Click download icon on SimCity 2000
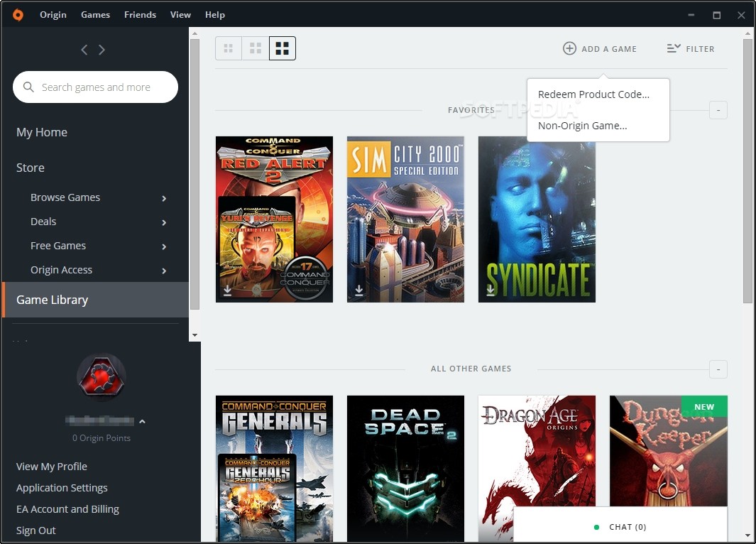The width and height of the screenshot is (756, 544). pos(358,290)
